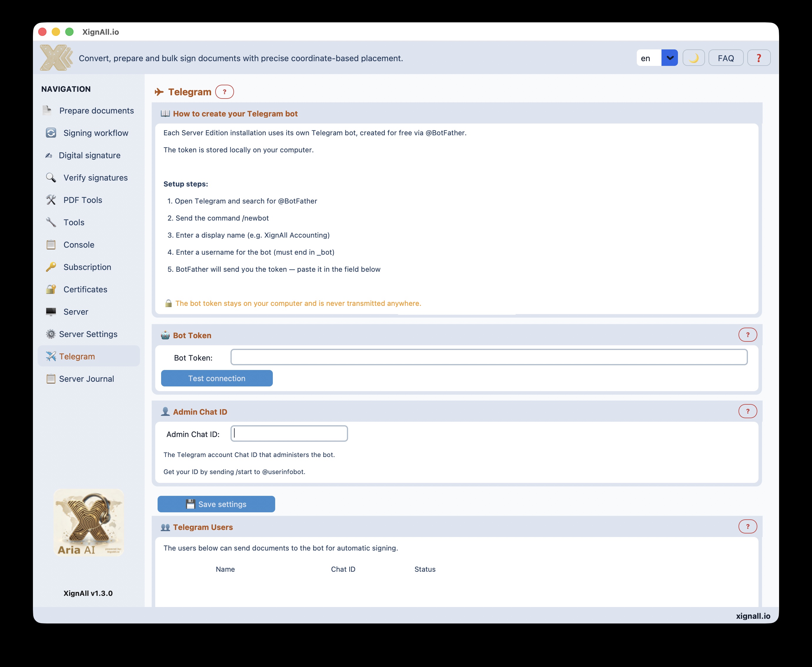
Task: Show help for the Bot Token section
Action: [x=748, y=335]
